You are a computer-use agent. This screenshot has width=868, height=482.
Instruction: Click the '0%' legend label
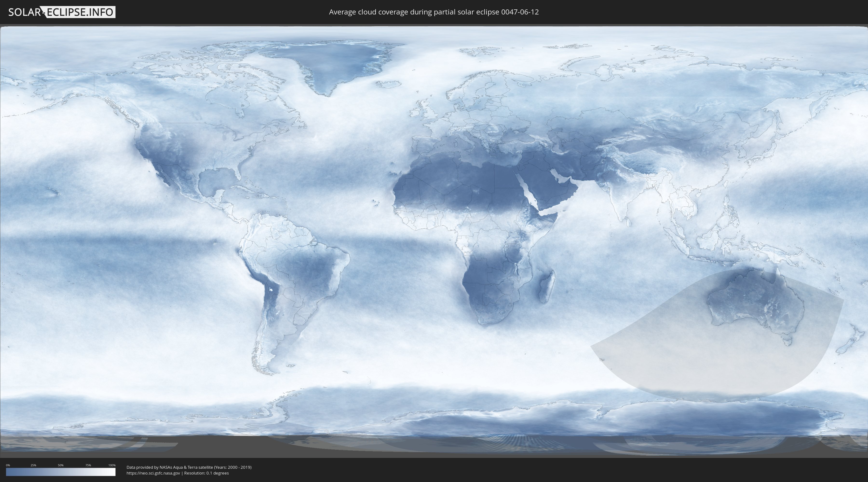8,465
